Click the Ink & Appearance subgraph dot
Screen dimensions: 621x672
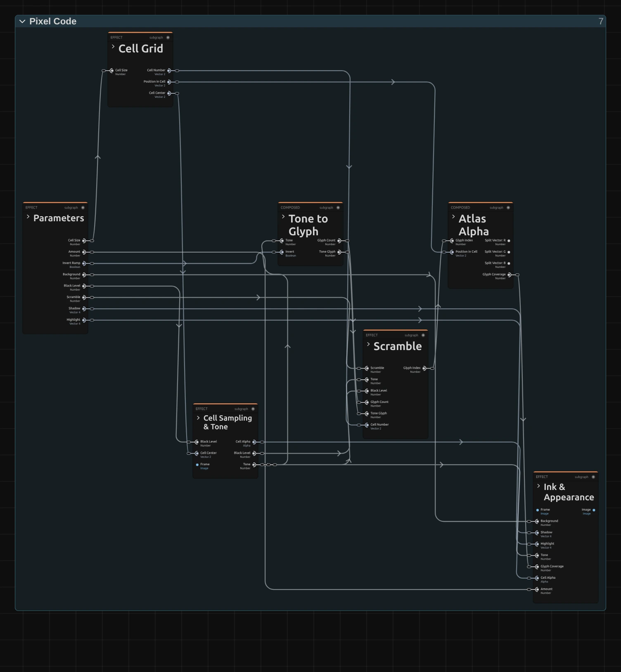point(593,477)
